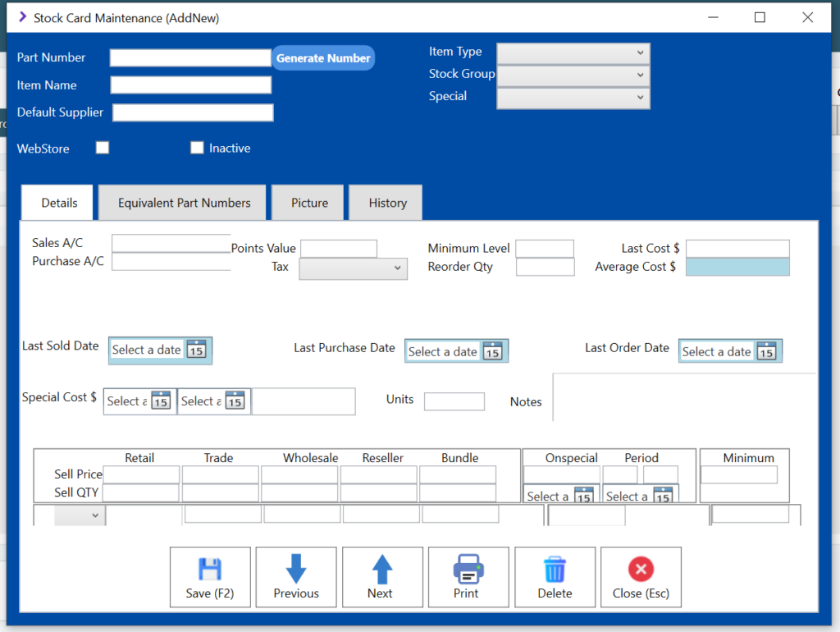Open the Last Order Date calendar icon

pyautogui.click(x=765, y=351)
